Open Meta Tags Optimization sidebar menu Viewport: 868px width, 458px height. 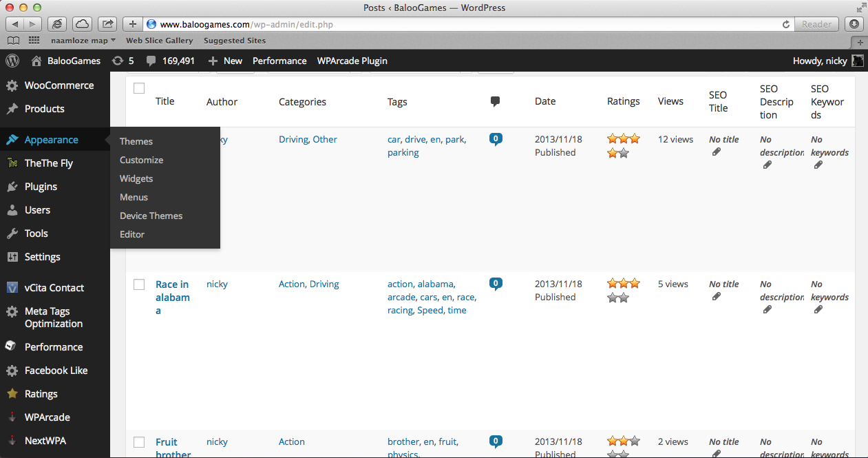pyautogui.click(x=55, y=318)
